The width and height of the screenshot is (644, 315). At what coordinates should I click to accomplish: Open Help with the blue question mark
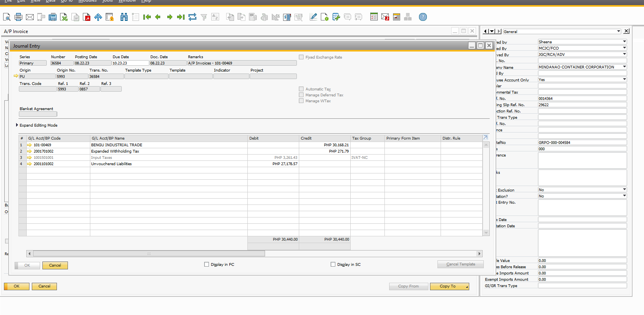[x=423, y=17]
